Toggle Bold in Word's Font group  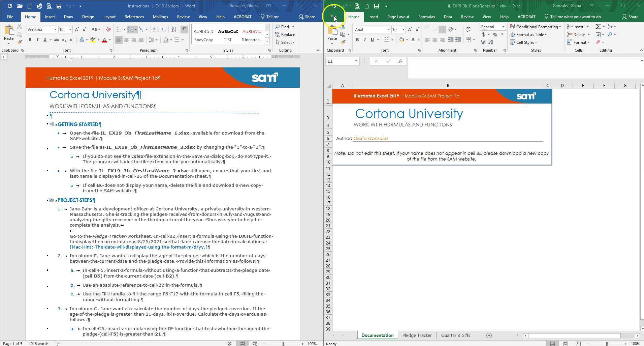click(30, 40)
